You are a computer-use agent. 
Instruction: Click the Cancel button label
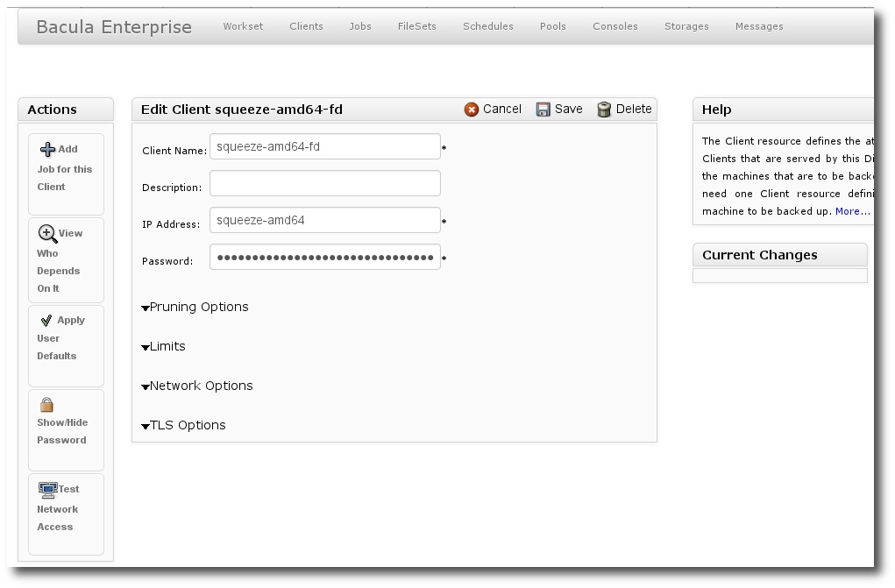[x=502, y=109]
